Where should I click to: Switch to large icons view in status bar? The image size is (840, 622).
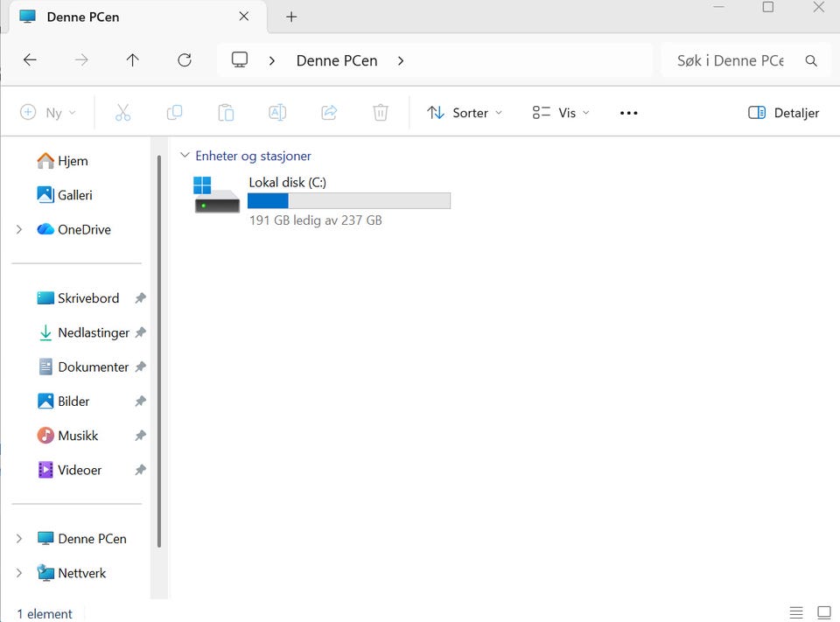click(823, 612)
